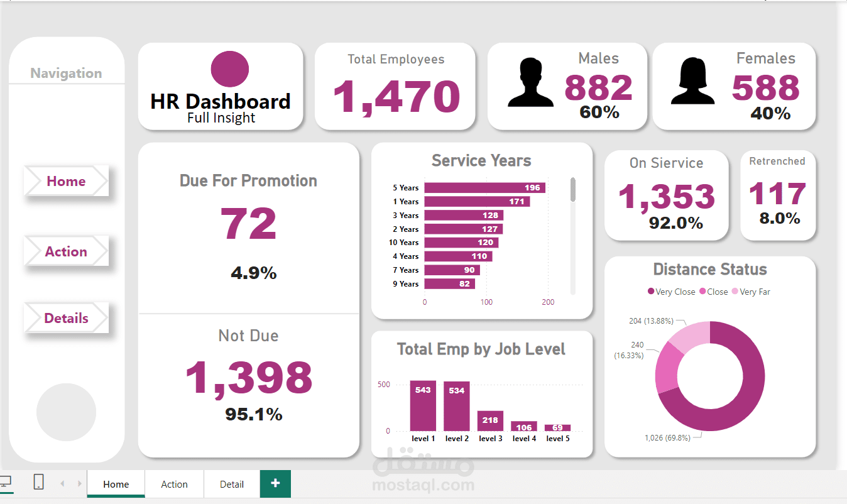Click the grey circle in navigation panel
Image resolution: width=847 pixels, height=504 pixels.
66,413
